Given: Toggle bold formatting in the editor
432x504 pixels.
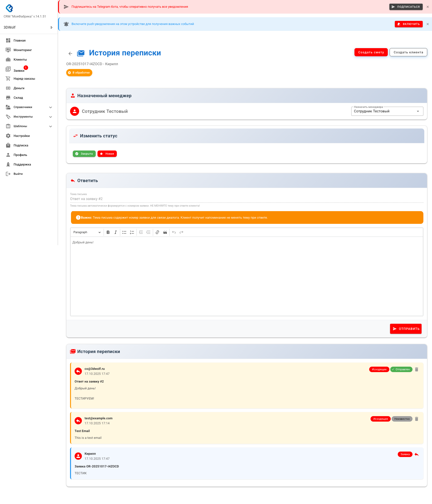Looking at the screenshot, I should coord(108,232).
